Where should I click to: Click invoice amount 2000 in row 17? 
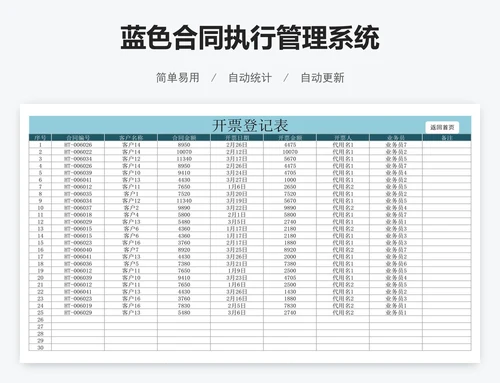(290, 257)
